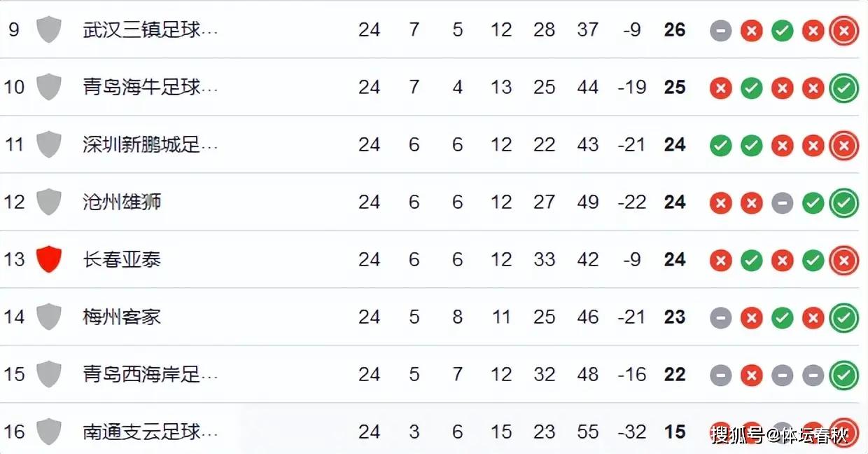Click 深圳新鹏城's ringed red loss icon
868x454 pixels.
click(843, 146)
